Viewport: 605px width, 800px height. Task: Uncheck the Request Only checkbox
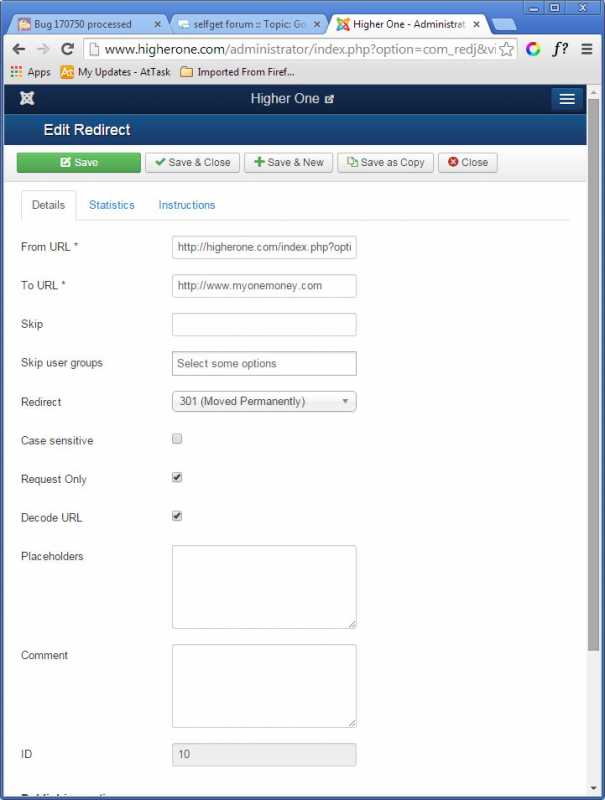(x=177, y=478)
